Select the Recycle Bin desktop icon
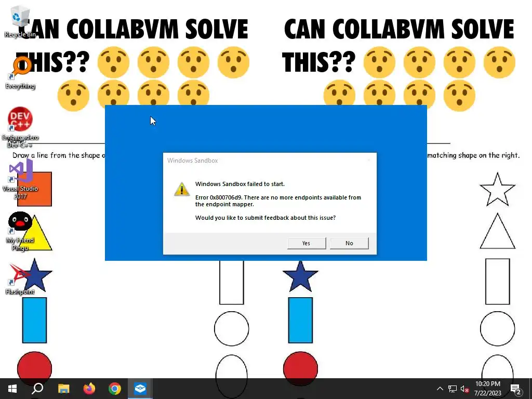Viewport: 532px width, 399px height. click(20, 22)
